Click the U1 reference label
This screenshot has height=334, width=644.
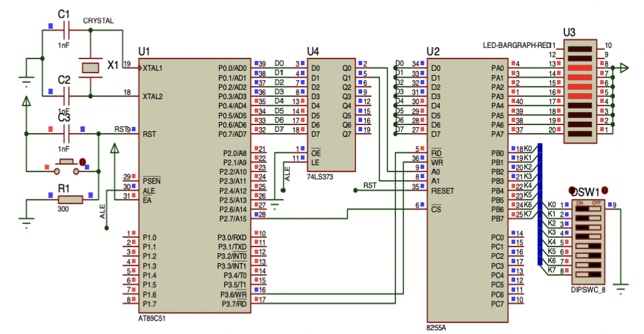[144, 52]
